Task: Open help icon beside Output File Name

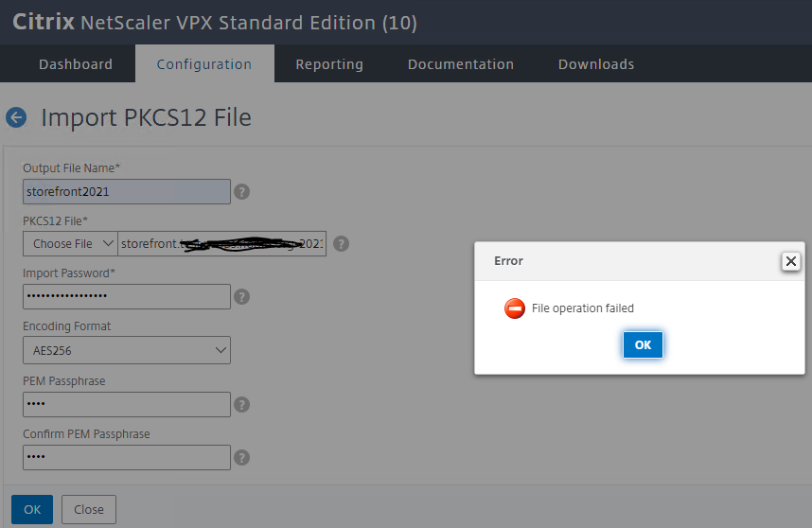Action: pos(242,192)
